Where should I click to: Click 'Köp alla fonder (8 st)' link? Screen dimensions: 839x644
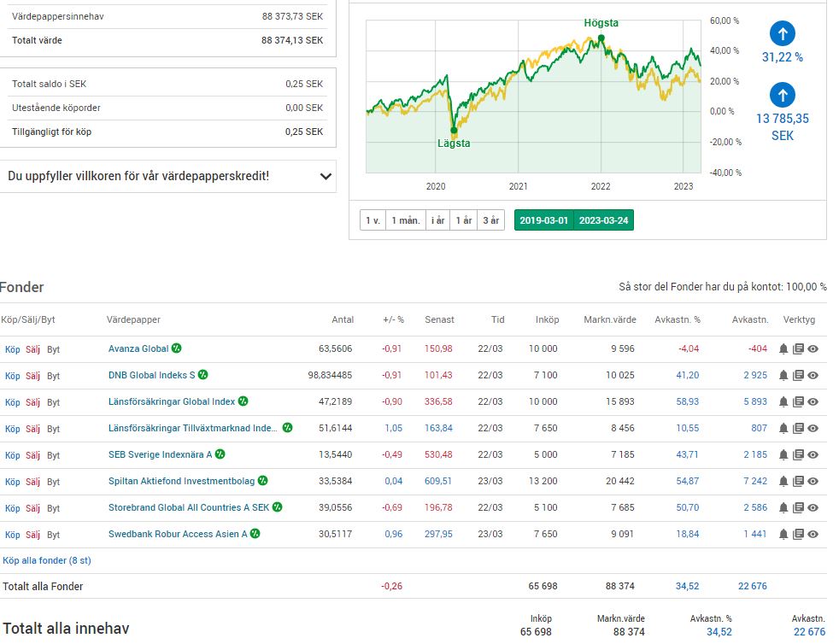47,560
